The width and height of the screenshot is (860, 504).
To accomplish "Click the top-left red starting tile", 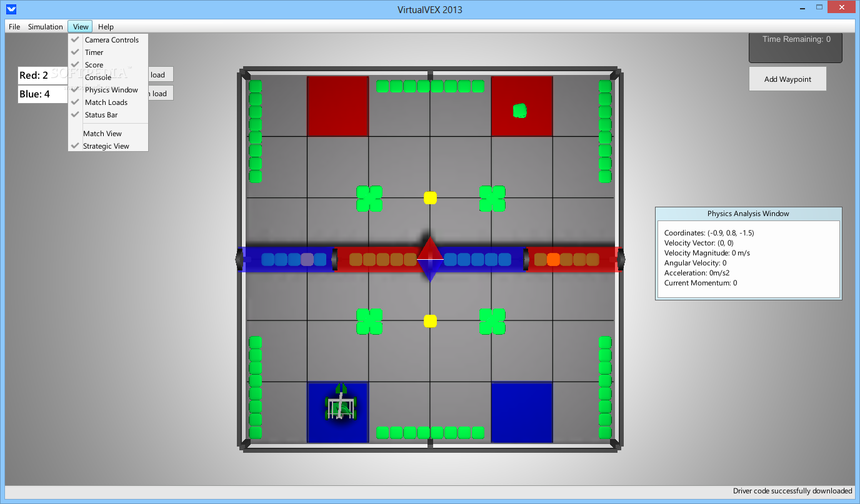I will point(338,106).
